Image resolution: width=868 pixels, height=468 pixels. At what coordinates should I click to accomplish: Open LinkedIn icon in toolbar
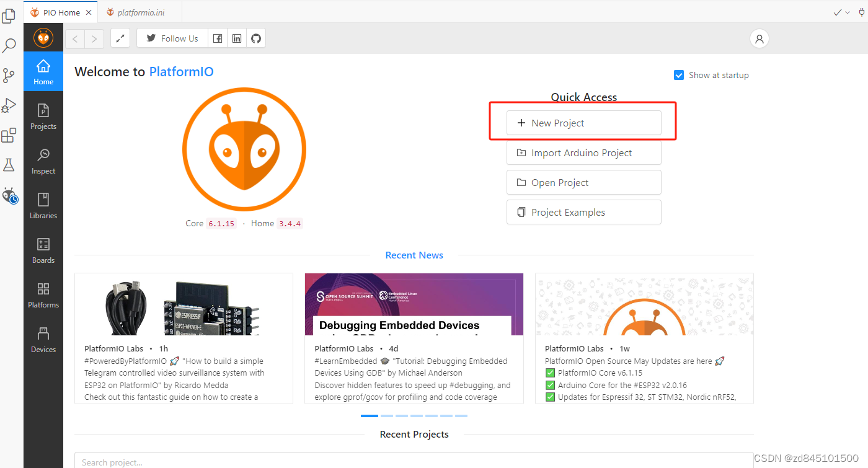click(237, 38)
